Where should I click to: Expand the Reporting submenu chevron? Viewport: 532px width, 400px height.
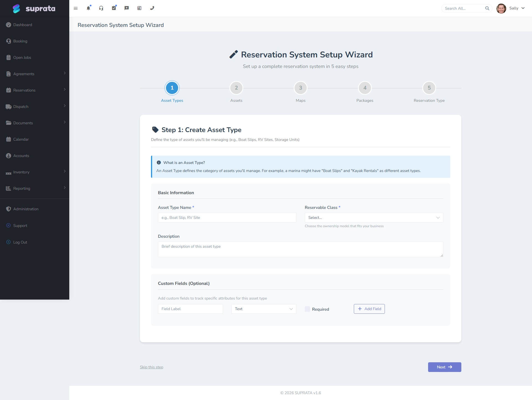point(65,188)
